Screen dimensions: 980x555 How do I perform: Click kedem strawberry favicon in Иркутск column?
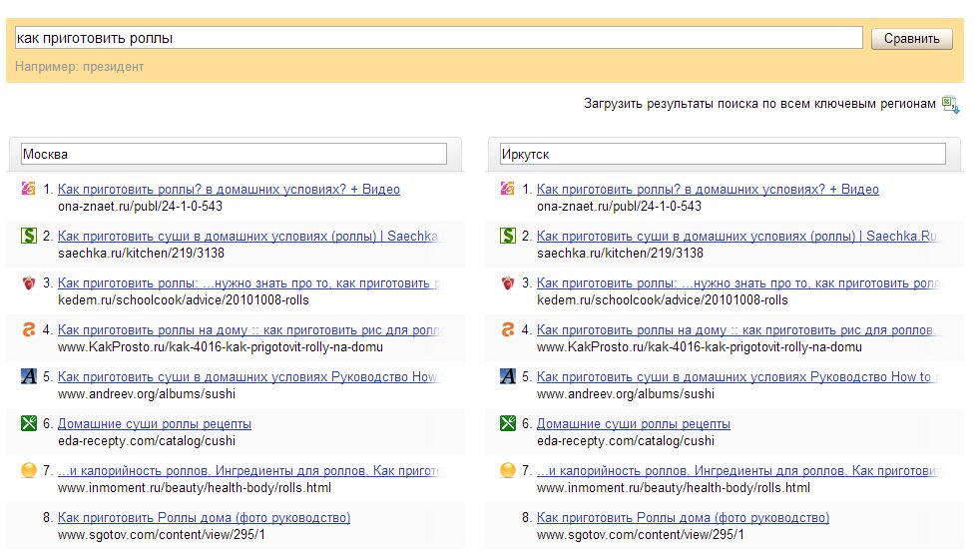[x=508, y=283]
